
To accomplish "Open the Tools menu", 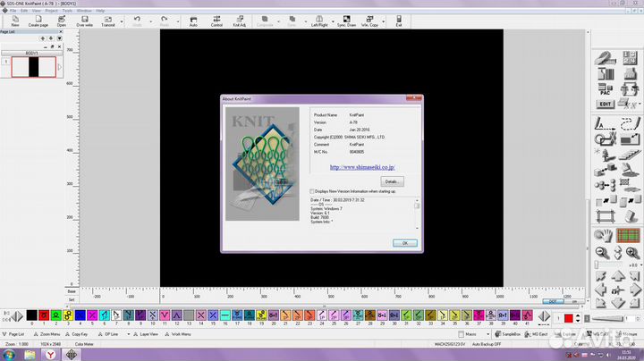I will click(x=67, y=11).
